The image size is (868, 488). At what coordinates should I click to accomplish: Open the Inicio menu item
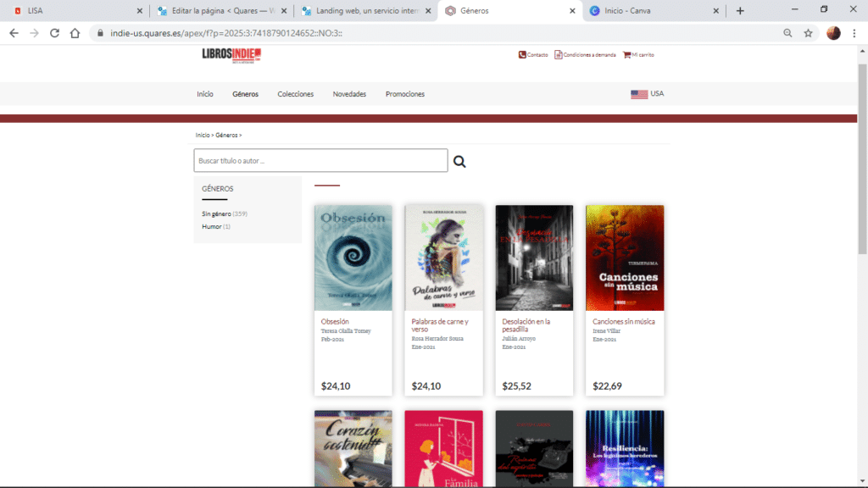click(205, 94)
